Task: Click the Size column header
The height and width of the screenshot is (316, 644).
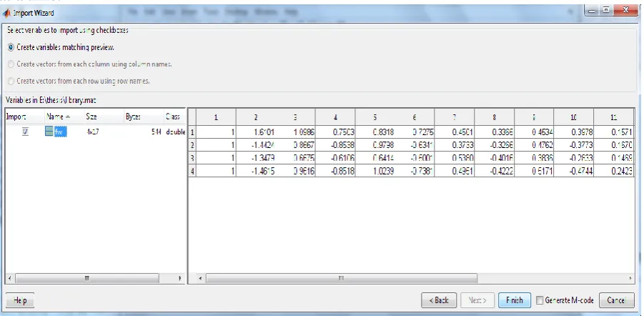Action: pyautogui.click(x=104, y=117)
